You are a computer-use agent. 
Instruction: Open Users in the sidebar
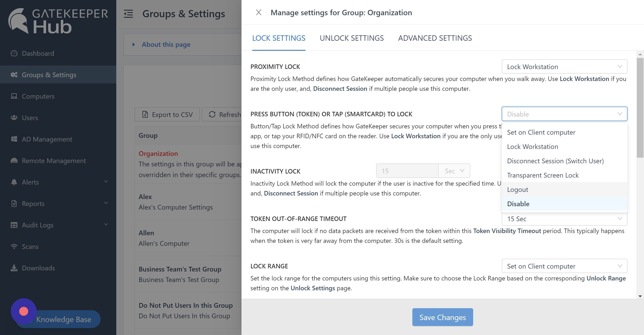[x=58, y=117]
